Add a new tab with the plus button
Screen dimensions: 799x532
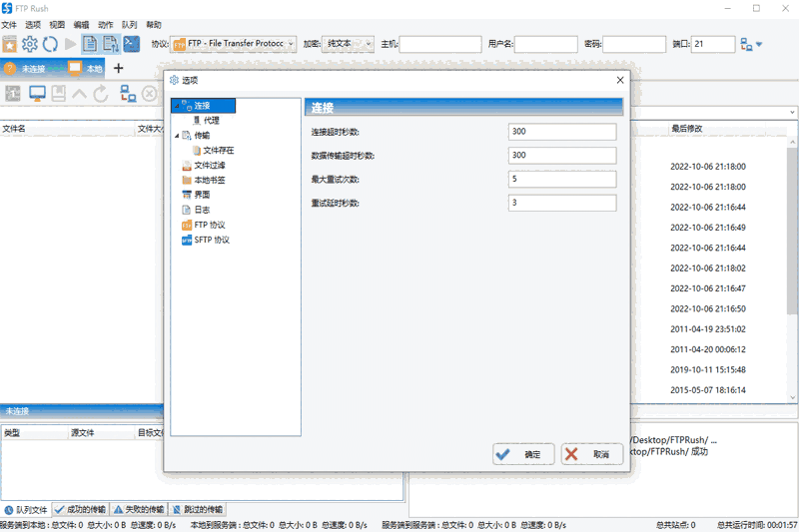coord(118,68)
